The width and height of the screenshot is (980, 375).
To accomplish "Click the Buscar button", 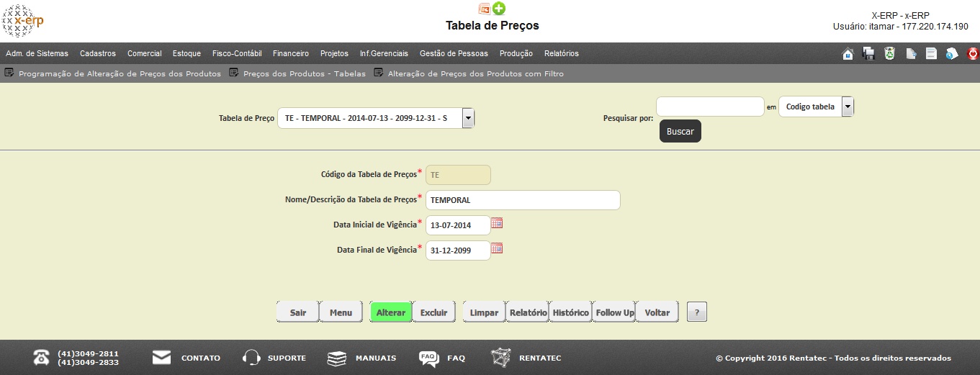I will pos(680,132).
